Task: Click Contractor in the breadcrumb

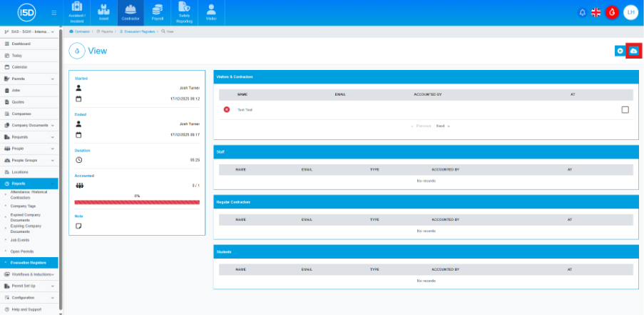Action: pos(82,31)
